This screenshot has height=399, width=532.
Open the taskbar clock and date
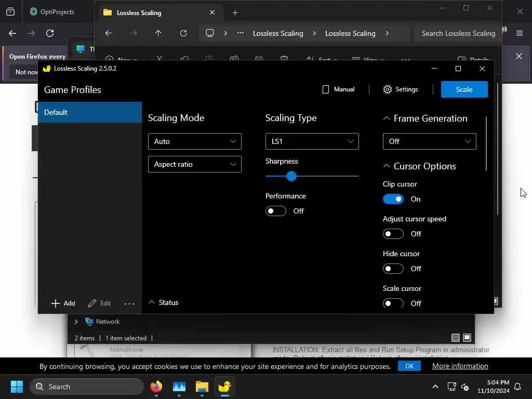coord(493,387)
